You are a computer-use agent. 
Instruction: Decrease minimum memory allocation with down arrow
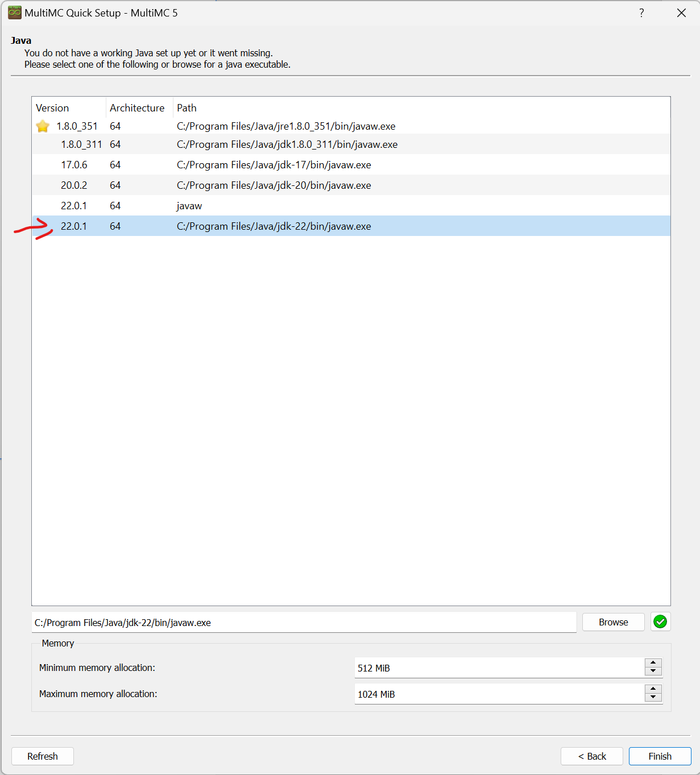(x=653, y=671)
